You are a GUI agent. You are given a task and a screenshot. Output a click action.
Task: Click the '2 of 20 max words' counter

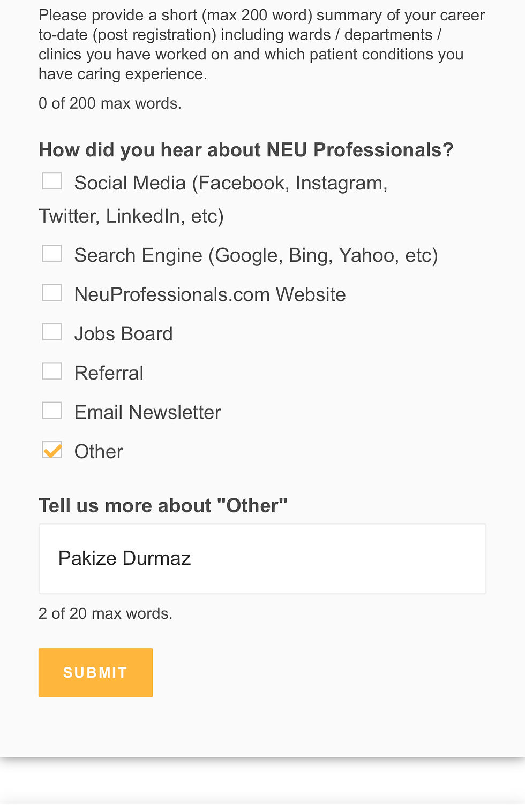tap(106, 613)
